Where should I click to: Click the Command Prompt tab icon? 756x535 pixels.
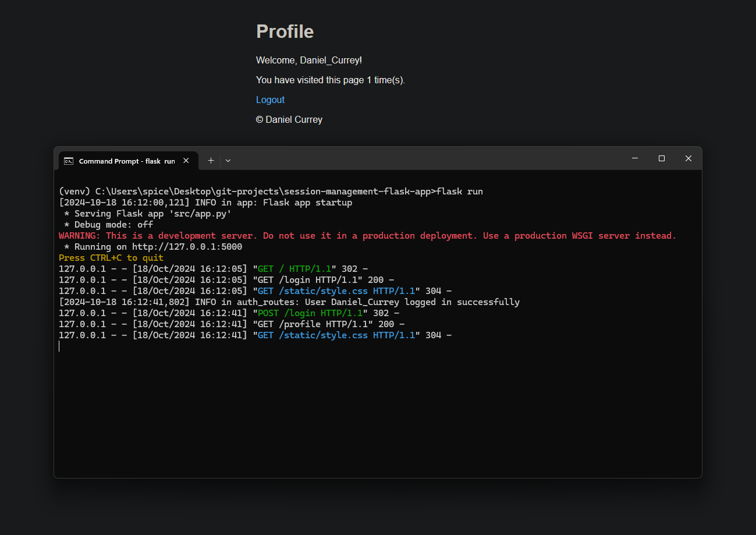[69, 161]
